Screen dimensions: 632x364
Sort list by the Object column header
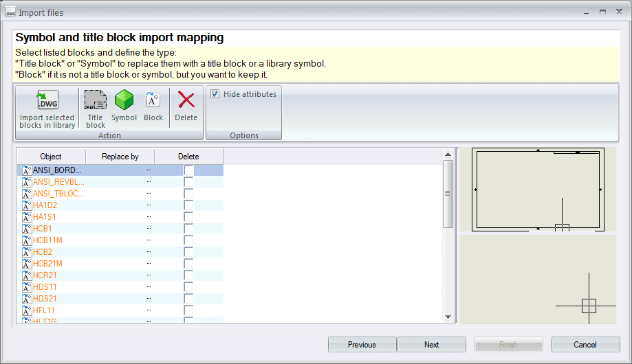pos(51,157)
